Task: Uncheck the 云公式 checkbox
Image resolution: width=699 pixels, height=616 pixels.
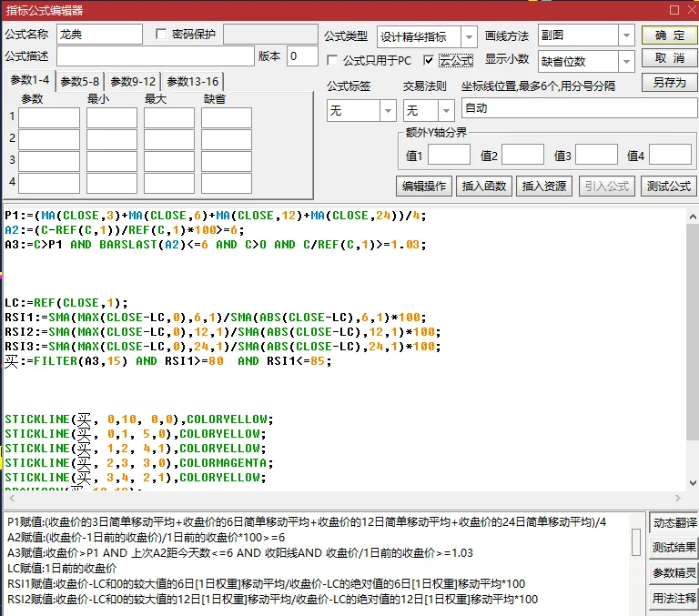Action: 429,60
